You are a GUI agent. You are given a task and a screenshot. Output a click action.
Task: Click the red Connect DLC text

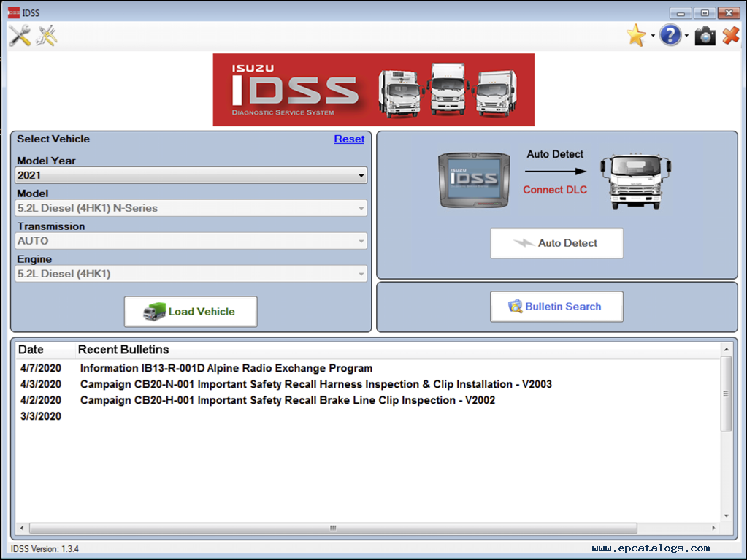click(555, 190)
